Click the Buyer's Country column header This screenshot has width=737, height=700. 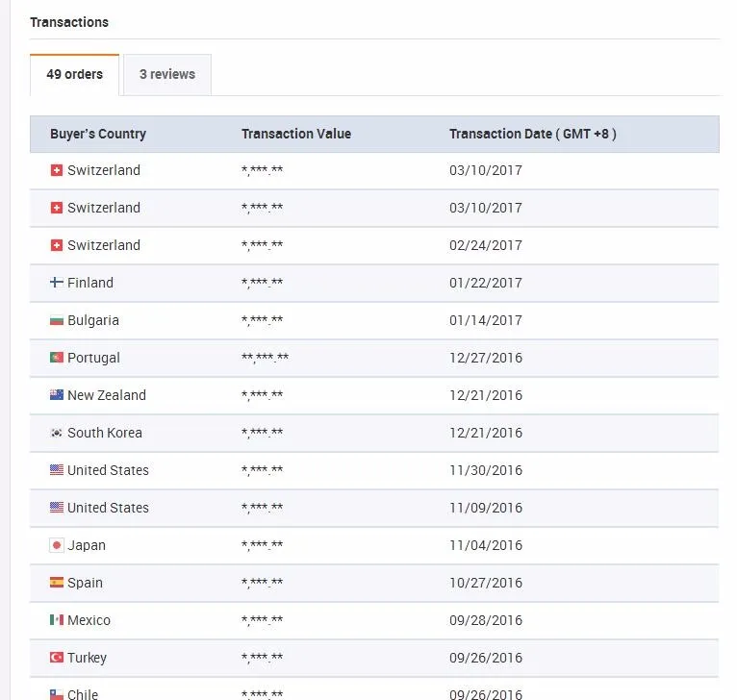click(x=98, y=135)
